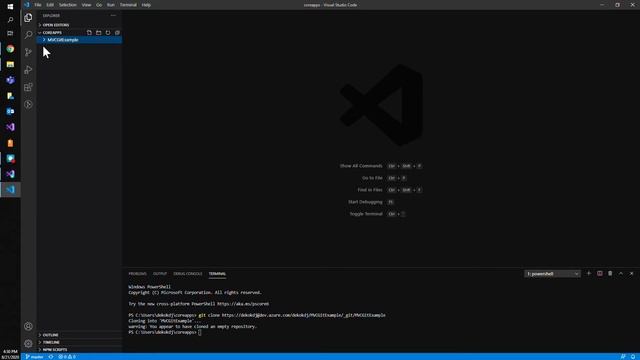Open the Source Control view
640x360 pixels.
28,52
